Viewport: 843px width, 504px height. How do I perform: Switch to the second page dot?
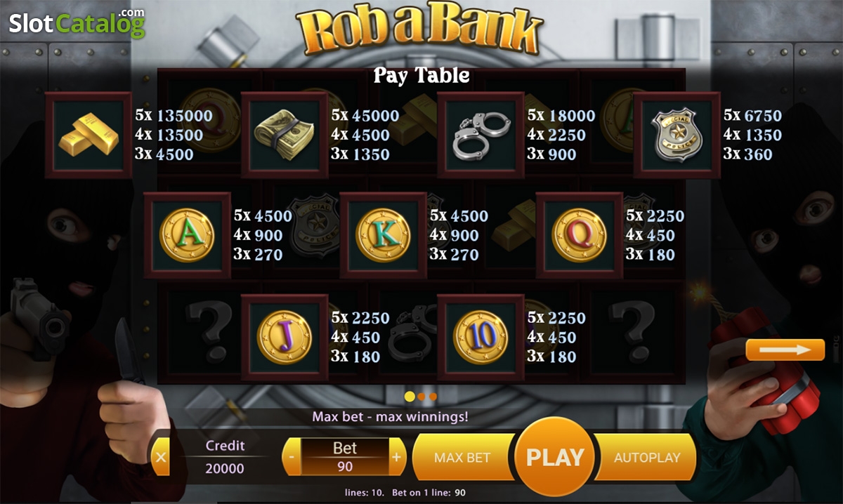click(x=422, y=397)
